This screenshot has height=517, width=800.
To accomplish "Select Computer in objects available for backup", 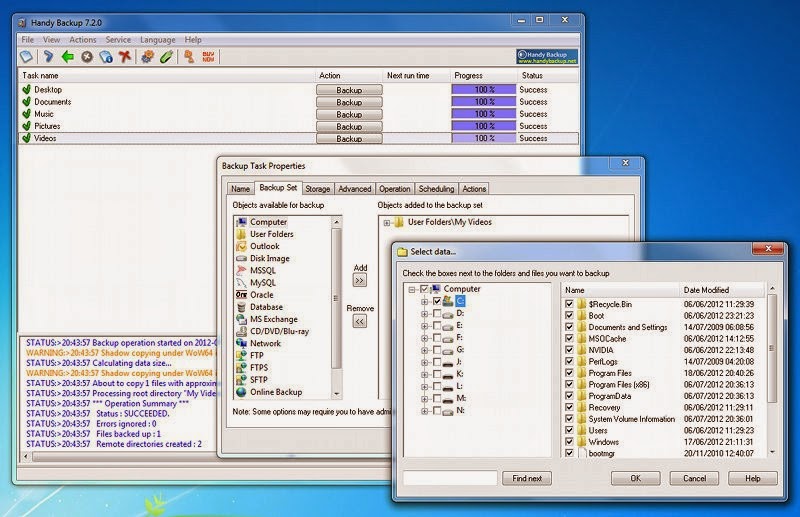I will [x=268, y=222].
